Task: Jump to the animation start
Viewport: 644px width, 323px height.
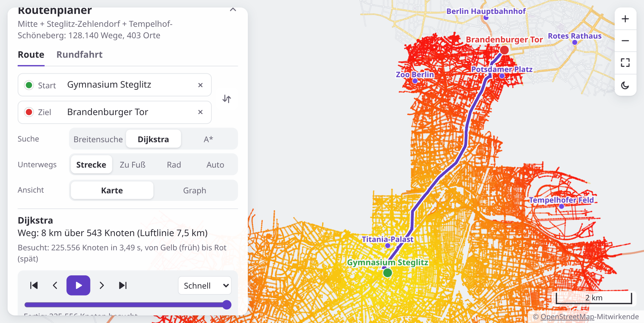Action: click(x=34, y=285)
